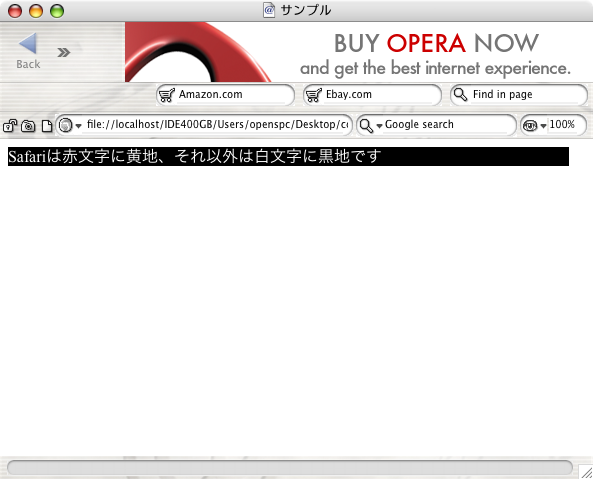Click the window resize grip corner

(x=586, y=472)
